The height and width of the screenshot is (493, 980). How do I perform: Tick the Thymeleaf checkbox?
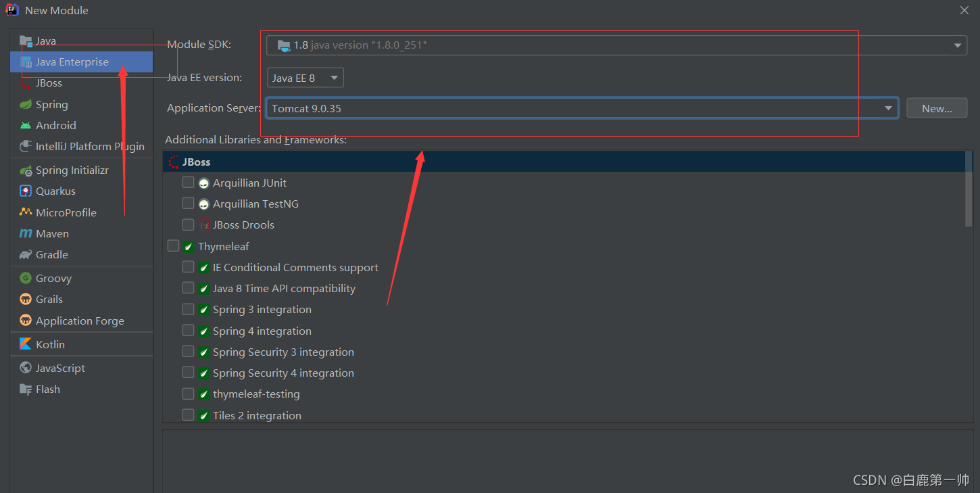[174, 246]
